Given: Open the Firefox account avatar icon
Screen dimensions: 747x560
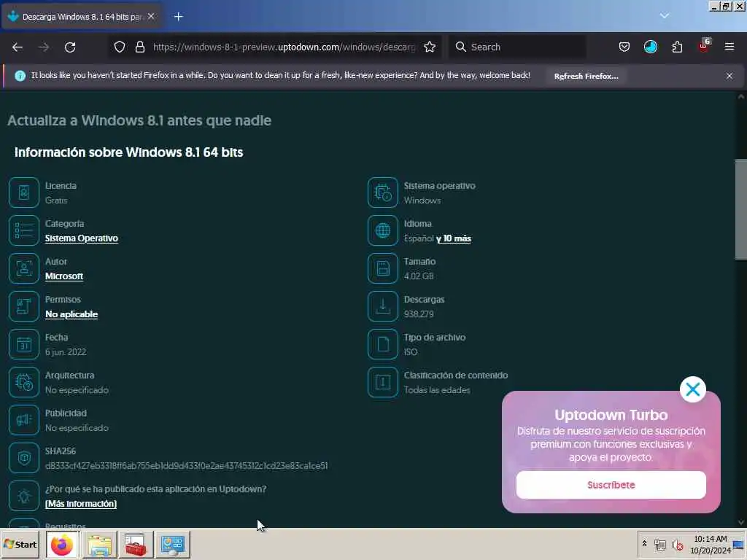Looking at the screenshot, I should coord(650,47).
